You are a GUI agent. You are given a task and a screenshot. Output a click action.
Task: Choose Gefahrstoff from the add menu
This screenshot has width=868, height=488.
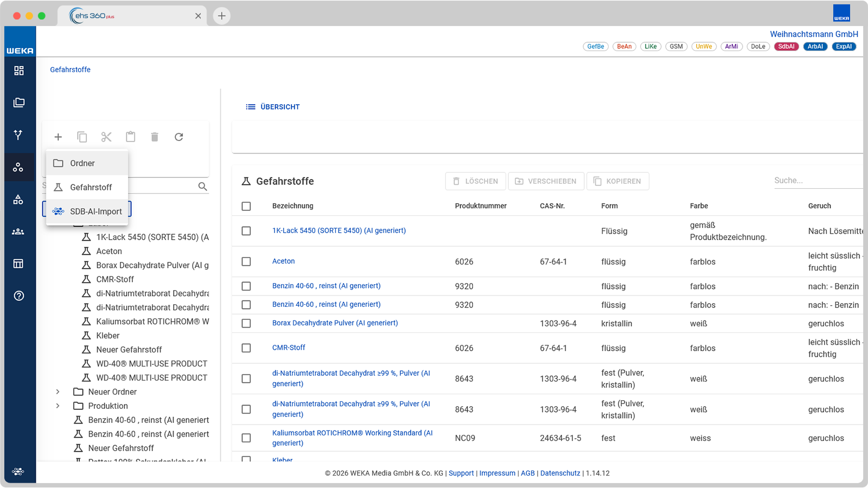(x=87, y=187)
